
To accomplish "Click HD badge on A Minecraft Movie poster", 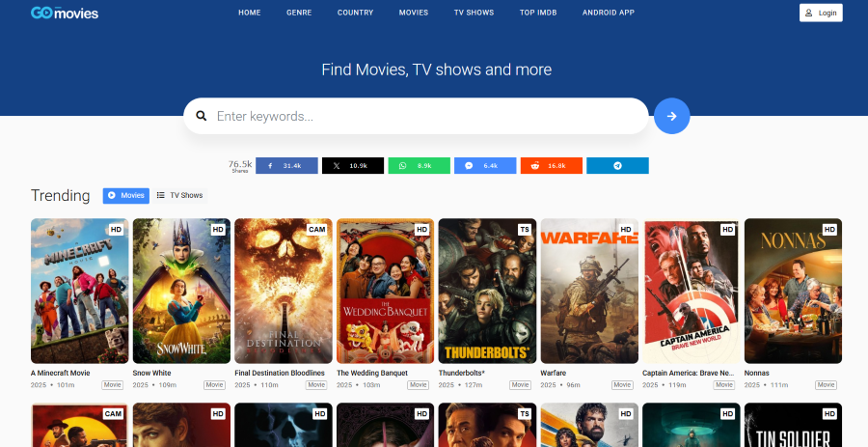I will coord(116,230).
